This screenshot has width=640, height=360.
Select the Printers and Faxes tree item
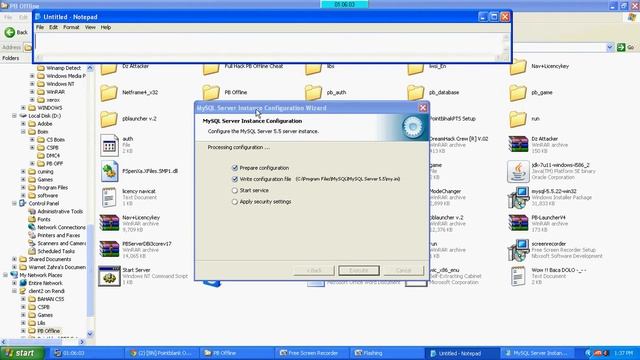pos(58,236)
